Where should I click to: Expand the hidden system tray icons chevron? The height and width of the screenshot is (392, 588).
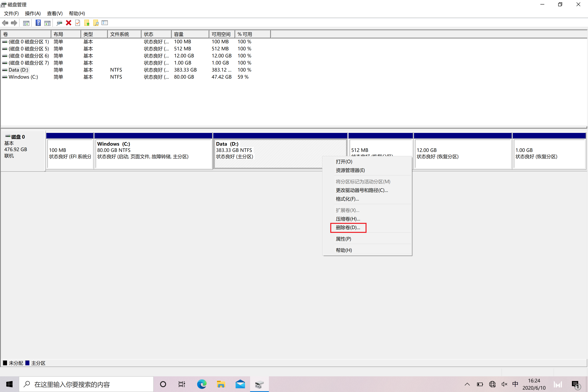pyautogui.click(x=467, y=384)
